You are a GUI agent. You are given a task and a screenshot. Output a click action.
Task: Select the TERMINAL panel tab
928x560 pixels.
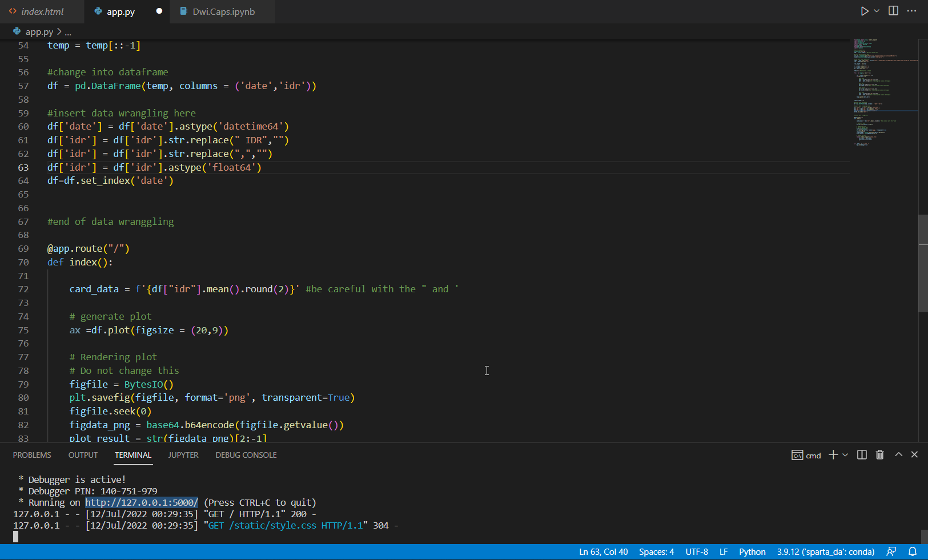point(132,455)
